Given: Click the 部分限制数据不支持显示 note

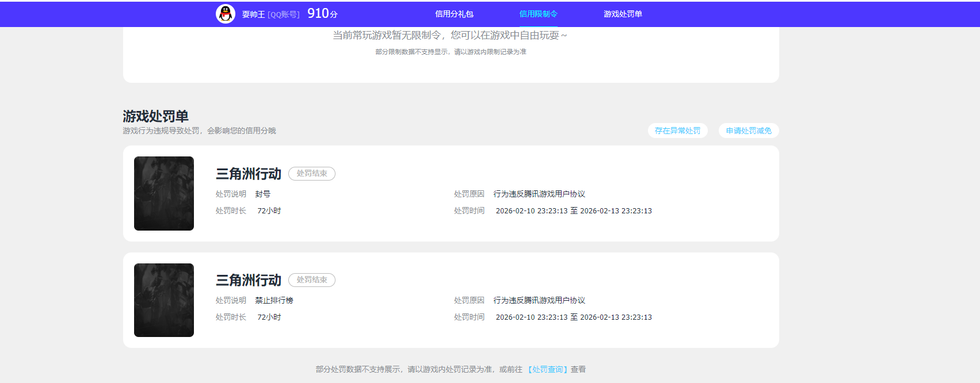Looking at the screenshot, I should (x=451, y=52).
